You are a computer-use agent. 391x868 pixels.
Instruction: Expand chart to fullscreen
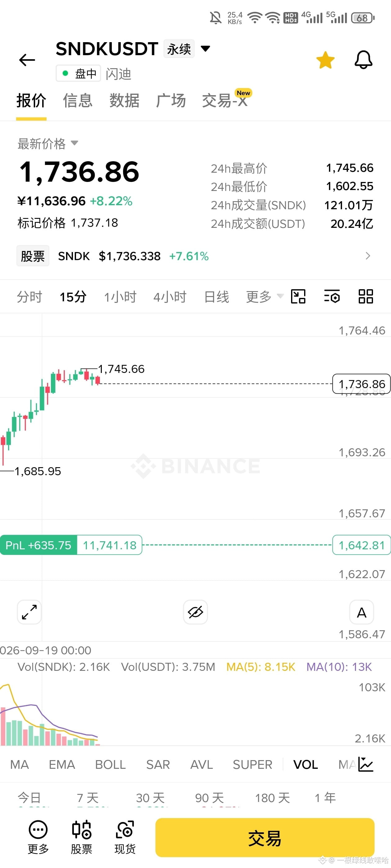point(29,612)
